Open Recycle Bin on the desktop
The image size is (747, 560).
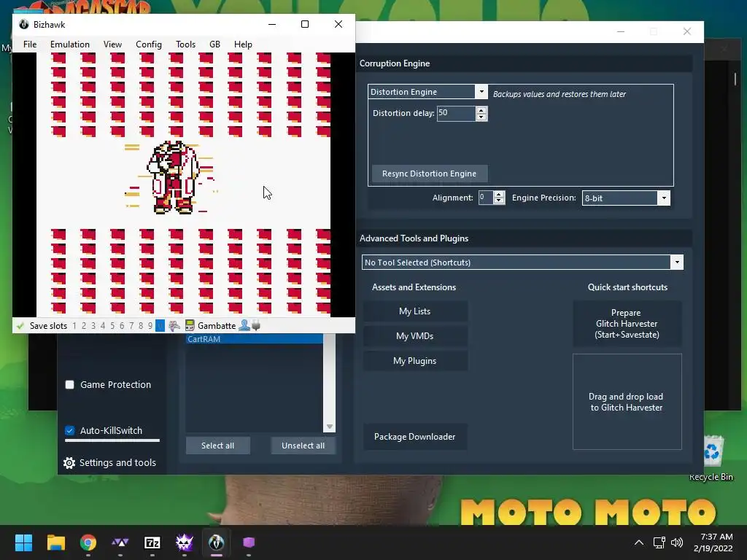click(x=711, y=458)
